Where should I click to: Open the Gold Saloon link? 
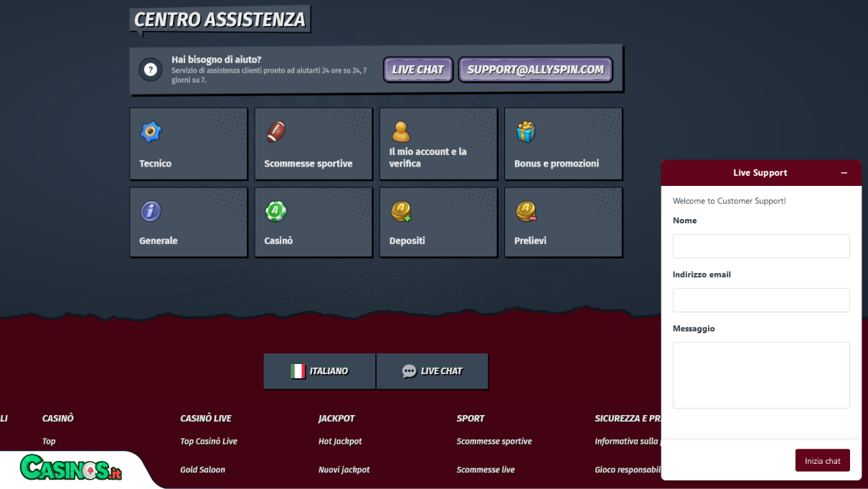[202, 469]
